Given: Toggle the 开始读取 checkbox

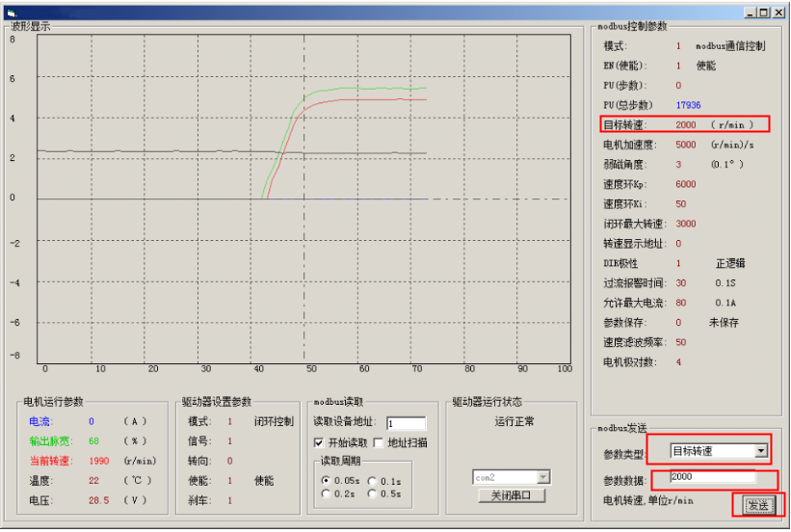Looking at the screenshot, I should [x=320, y=442].
